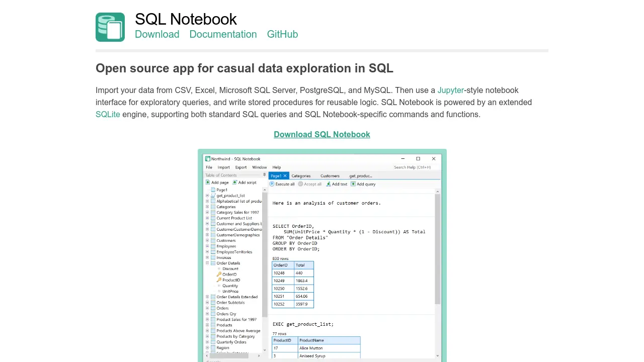Follow the SQLite hyperlink
644x362 pixels.
pyautogui.click(x=108, y=115)
